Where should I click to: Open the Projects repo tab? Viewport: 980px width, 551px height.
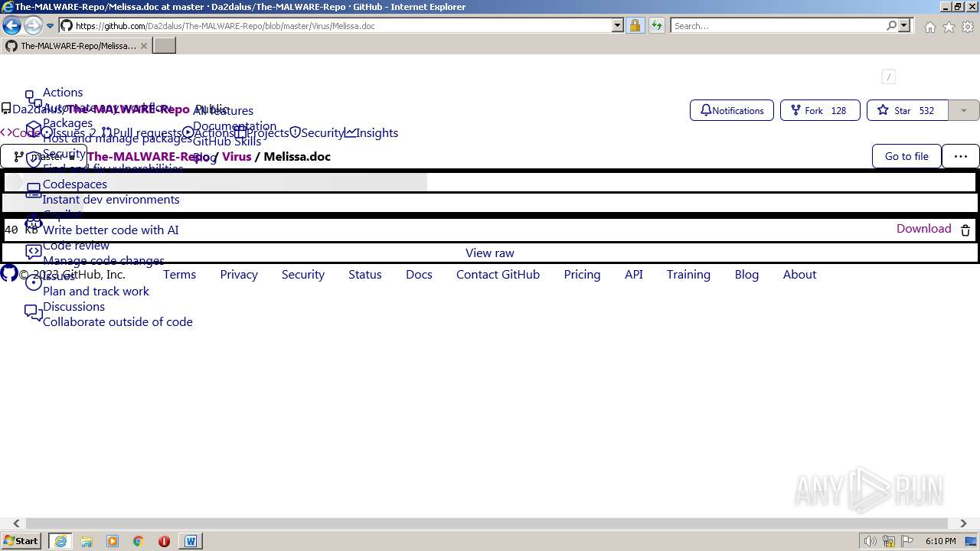[262, 132]
